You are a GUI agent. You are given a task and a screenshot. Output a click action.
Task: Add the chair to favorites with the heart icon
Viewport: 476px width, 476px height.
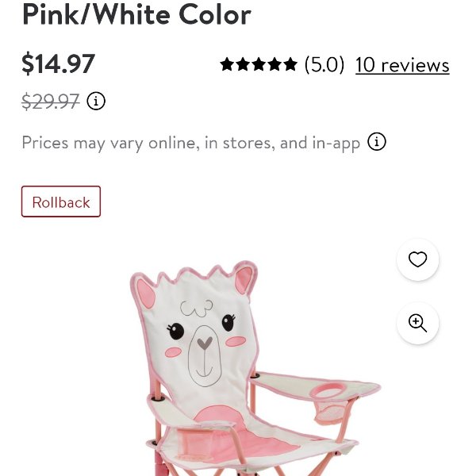[418, 259]
